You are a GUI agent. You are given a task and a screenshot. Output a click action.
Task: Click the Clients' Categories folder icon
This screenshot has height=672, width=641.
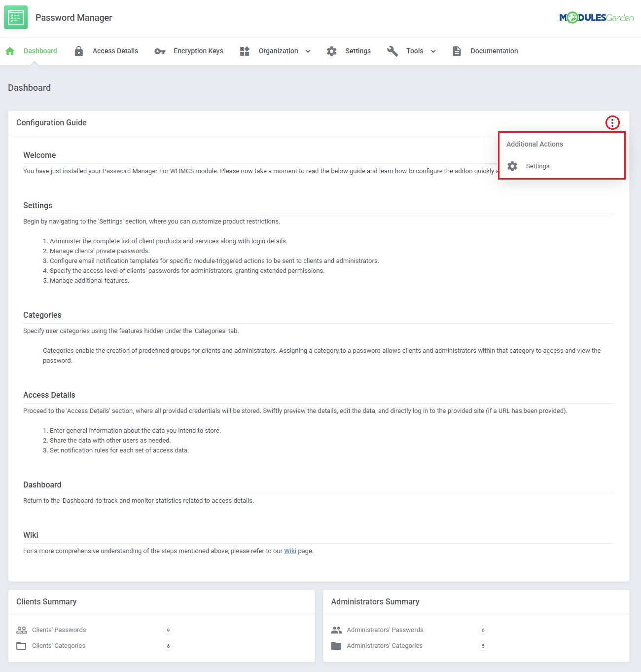(x=21, y=646)
